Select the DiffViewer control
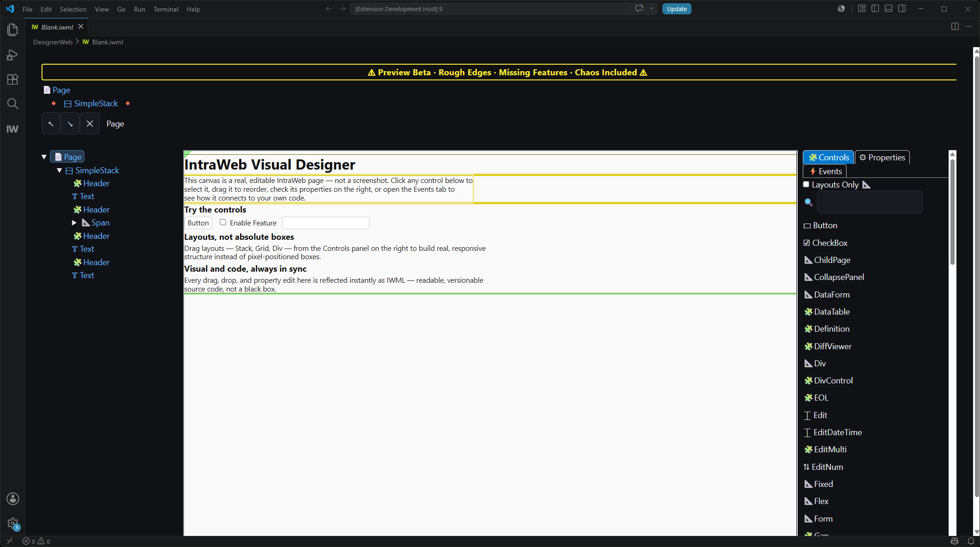The image size is (980, 547). (828, 346)
